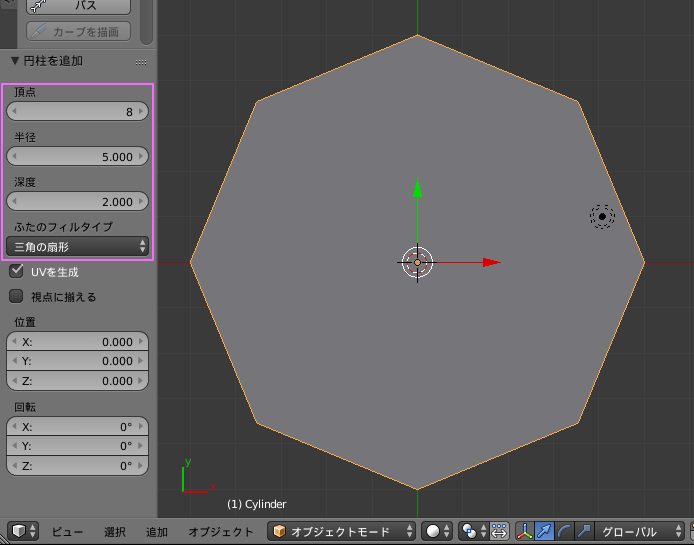694x545 pixels.
Task: Uncheck the UVを生成 checkbox
Action: (x=16, y=271)
